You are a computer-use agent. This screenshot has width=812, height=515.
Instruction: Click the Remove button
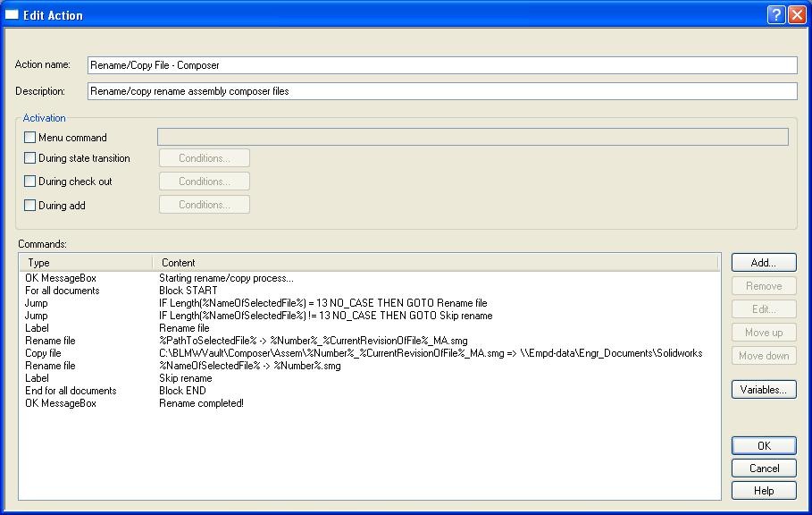764,286
